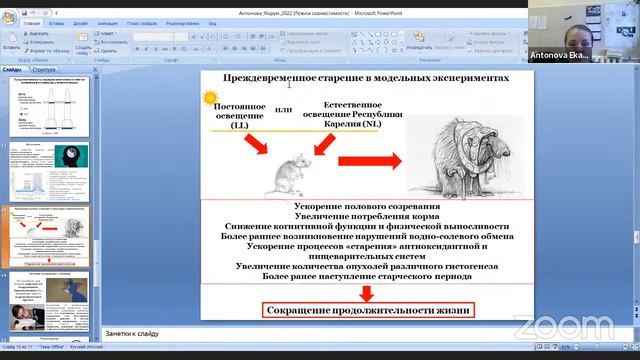Save via Quick Access toolbar disk icon

tap(24, 13)
